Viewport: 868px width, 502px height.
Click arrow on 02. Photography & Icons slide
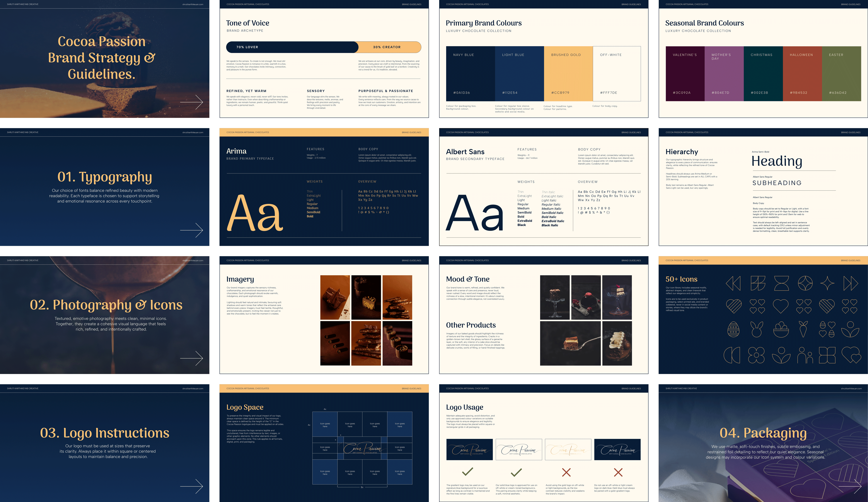coord(191,358)
